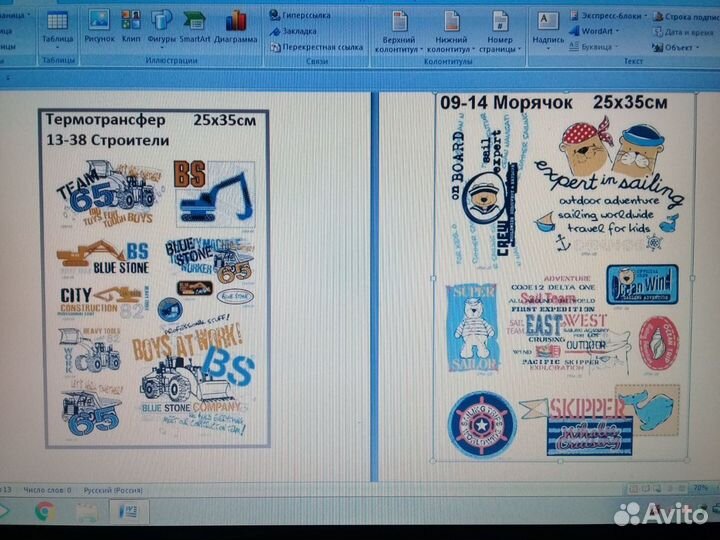Click the Буквица drop cap button
The height and width of the screenshot is (540, 720).
click(x=600, y=46)
